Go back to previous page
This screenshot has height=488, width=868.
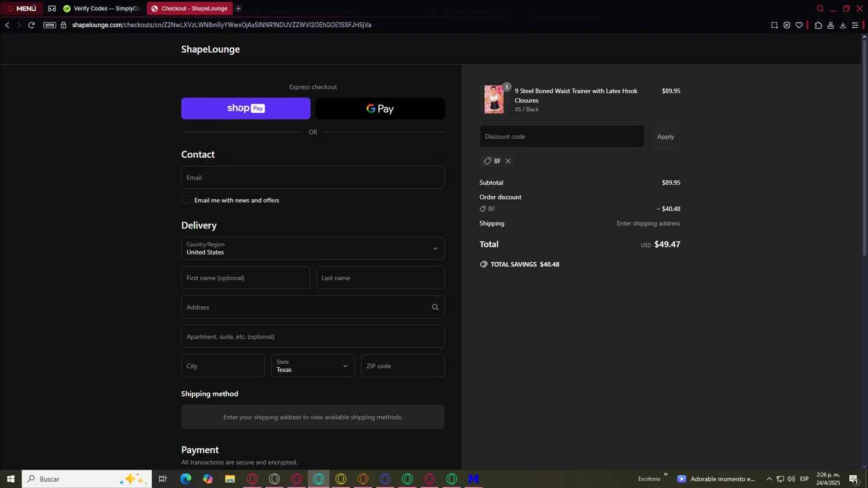pyautogui.click(x=8, y=25)
